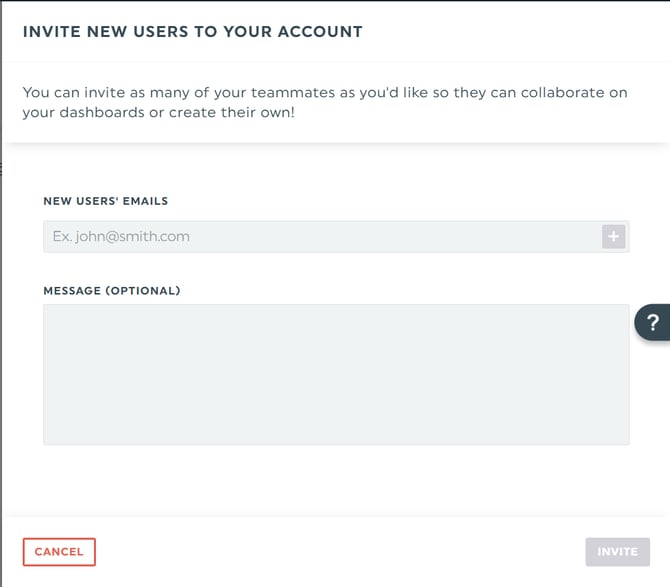This screenshot has width=670, height=587.
Task: Focus the optional message text area
Action: pyautogui.click(x=336, y=374)
